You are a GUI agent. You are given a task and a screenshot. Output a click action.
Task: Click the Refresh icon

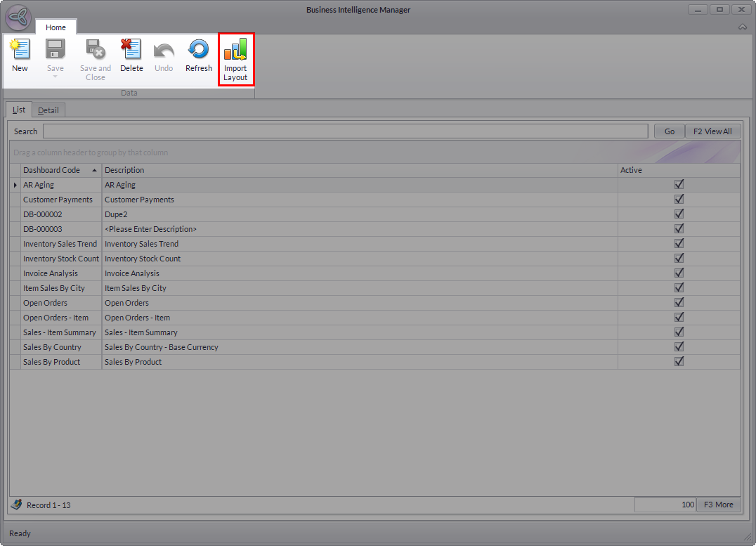[199, 50]
